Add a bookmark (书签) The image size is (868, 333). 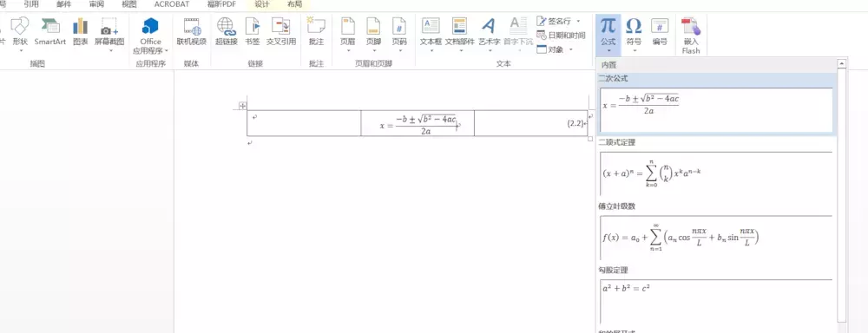(253, 31)
